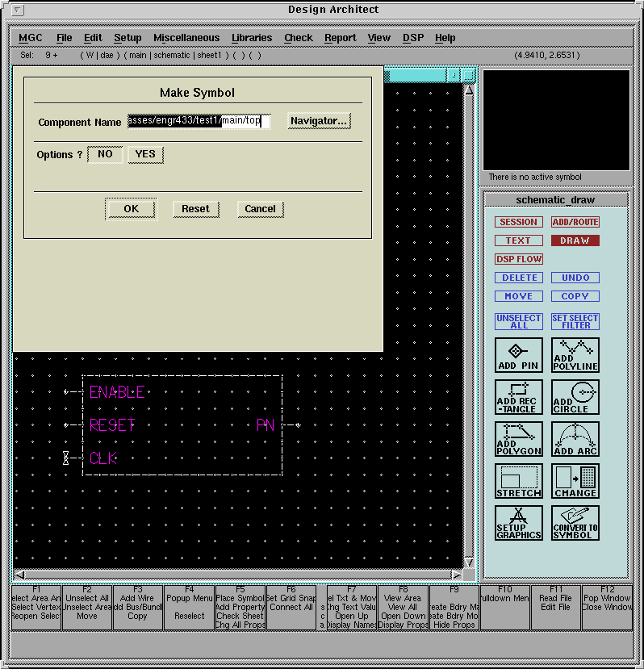Screen dimensions: 644x669
Task: Cancel the Make Symbol dialog
Action: [260, 209]
